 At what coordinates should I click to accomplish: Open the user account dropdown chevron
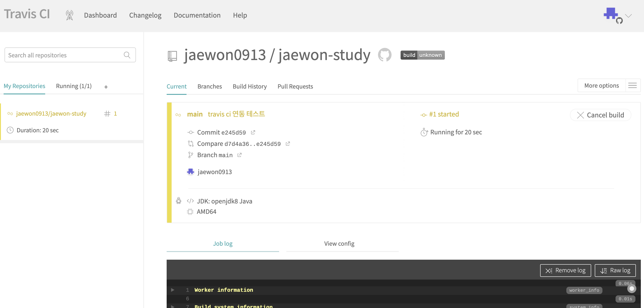click(x=628, y=16)
